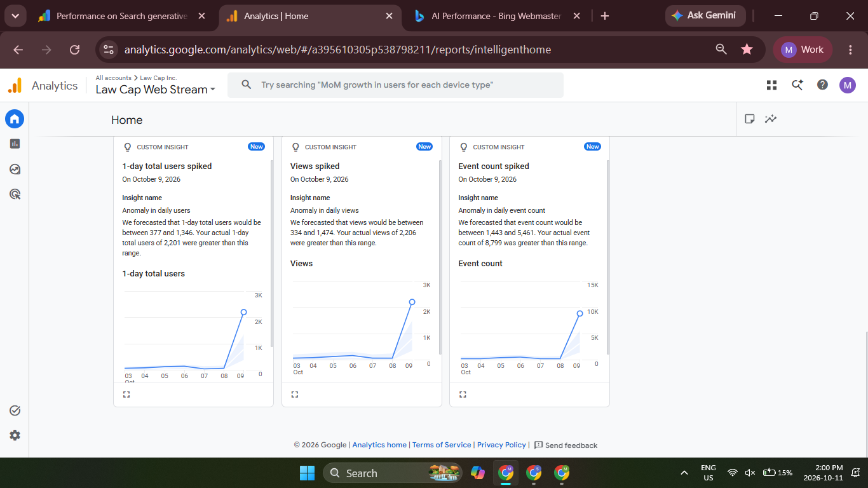Click the address bar URL
Screen dimensions: 868x488
[337, 50]
